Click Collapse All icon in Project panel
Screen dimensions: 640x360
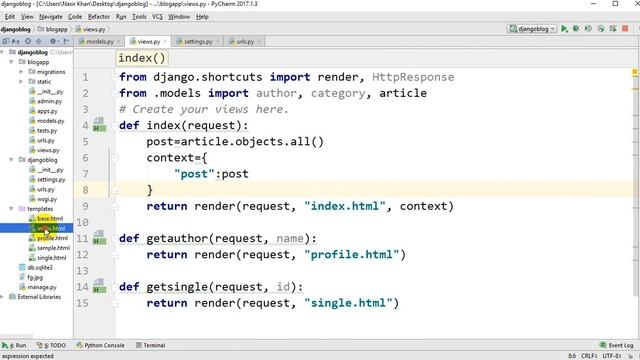(x=39, y=41)
